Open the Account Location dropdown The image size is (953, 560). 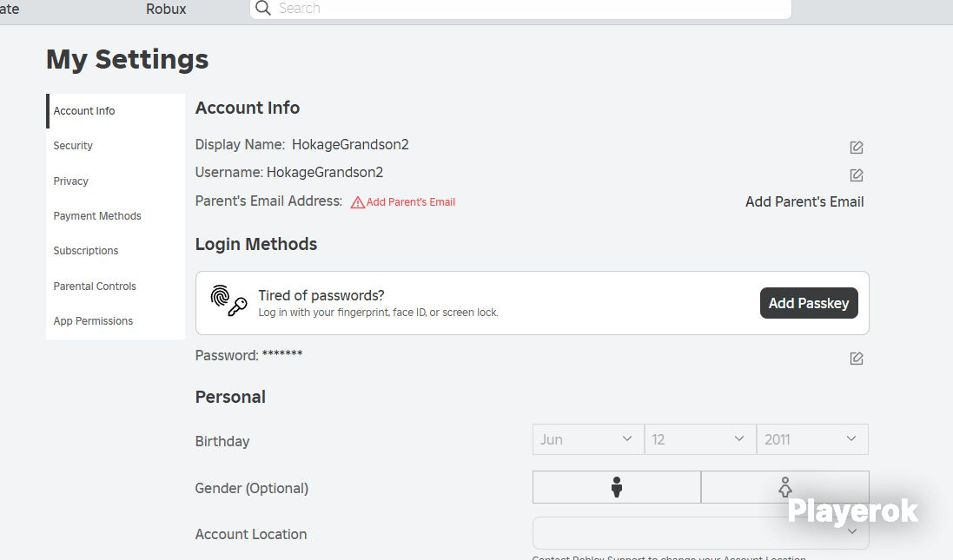point(700,533)
